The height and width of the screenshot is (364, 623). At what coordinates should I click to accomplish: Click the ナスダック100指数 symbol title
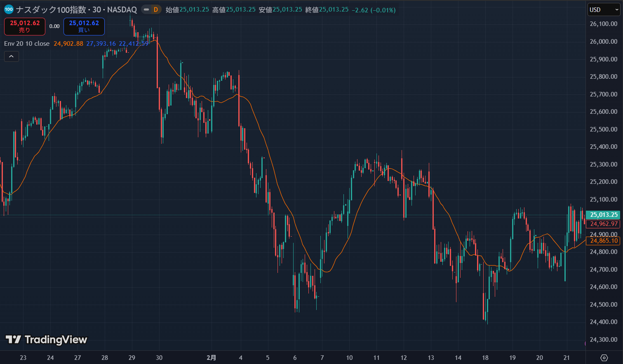51,9
